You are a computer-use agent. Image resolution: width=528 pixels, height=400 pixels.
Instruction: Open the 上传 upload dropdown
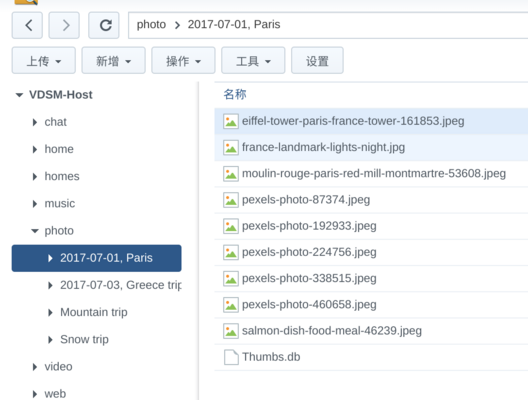44,61
